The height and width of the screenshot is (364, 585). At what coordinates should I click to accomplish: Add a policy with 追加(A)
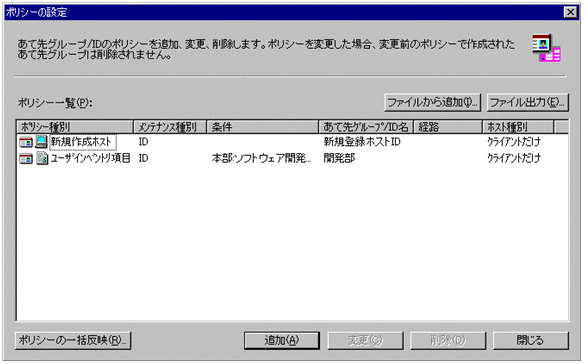(x=282, y=340)
